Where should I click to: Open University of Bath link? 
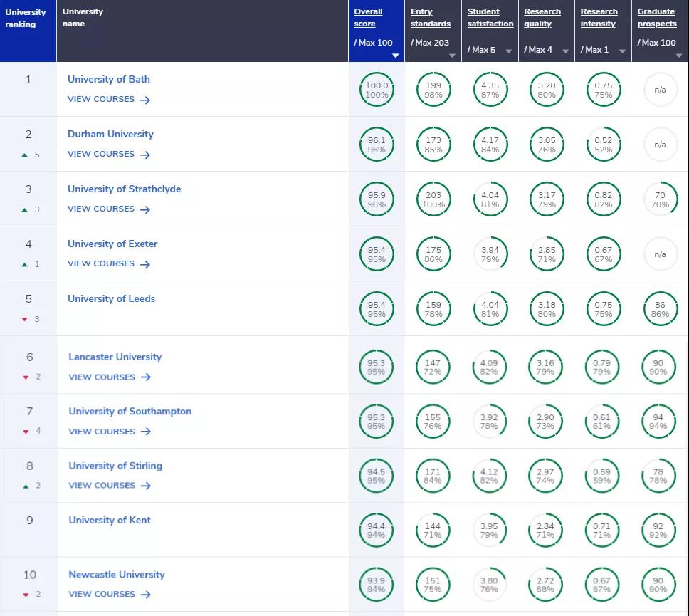(x=109, y=79)
